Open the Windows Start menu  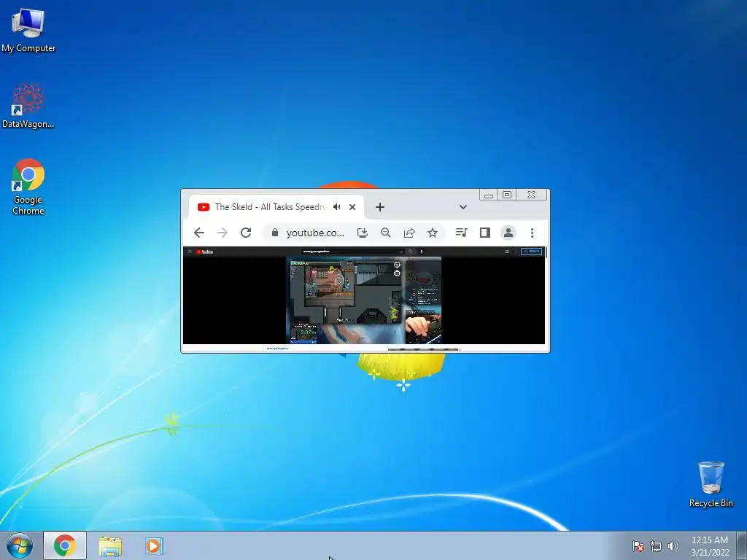20,545
